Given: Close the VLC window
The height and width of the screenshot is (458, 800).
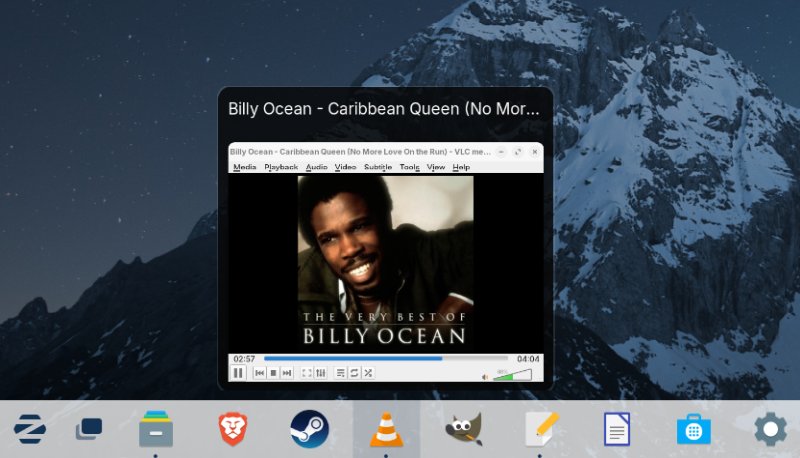Looking at the screenshot, I should [535, 151].
